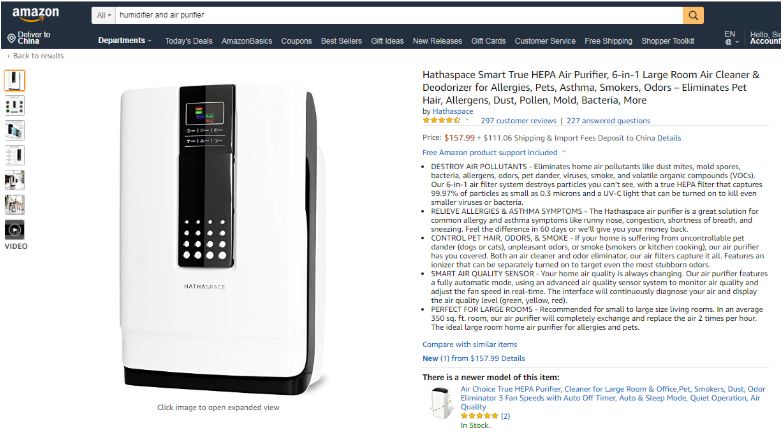The width and height of the screenshot is (783, 437).
Task: Open the Departments dropdown menu
Action: pyautogui.click(x=124, y=40)
